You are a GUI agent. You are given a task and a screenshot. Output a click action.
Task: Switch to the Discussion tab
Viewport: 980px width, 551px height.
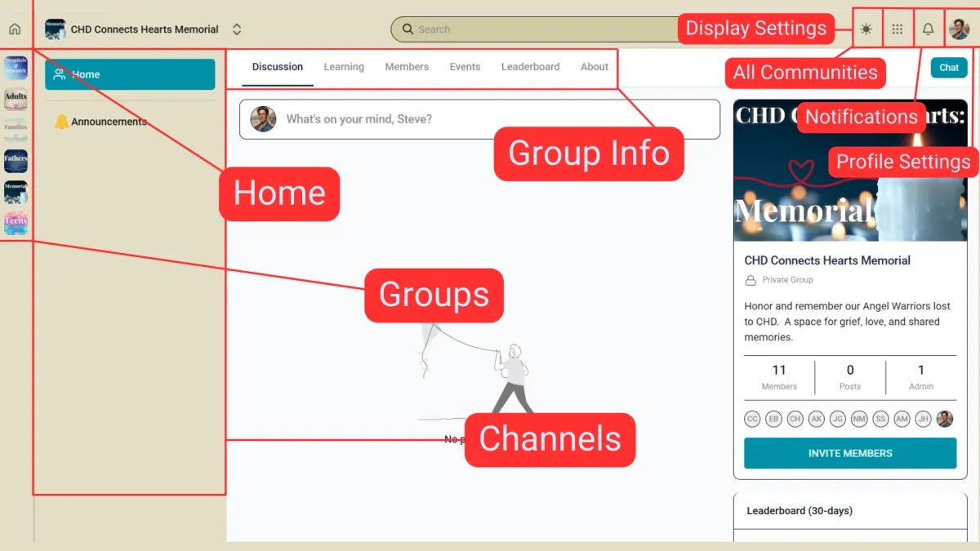pyautogui.click(x=278, y=67)
